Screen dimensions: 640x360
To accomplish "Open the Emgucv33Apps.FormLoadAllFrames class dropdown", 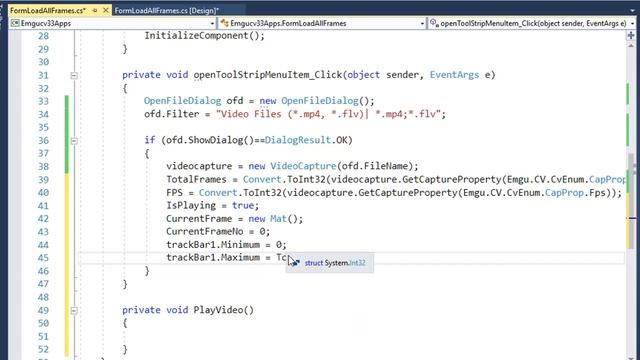I will click(x=422, y=24).
